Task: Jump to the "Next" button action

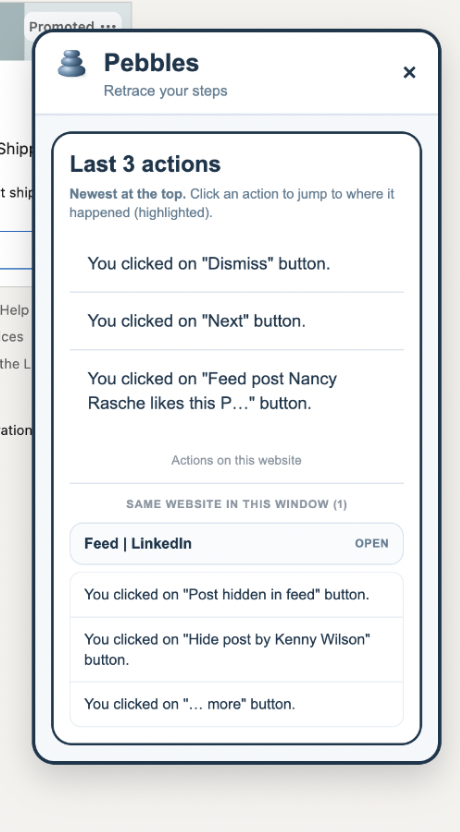Action: coord(237,321)
